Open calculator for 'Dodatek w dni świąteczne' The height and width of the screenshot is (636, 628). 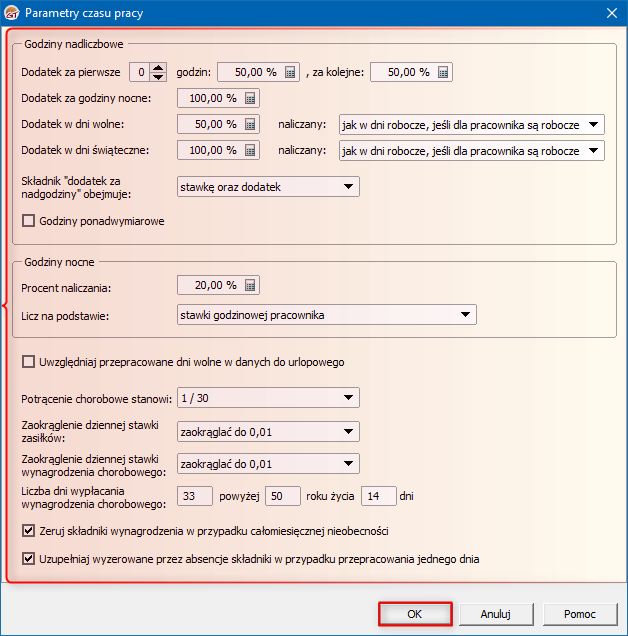pyautogui.click(x=250, y=151)
